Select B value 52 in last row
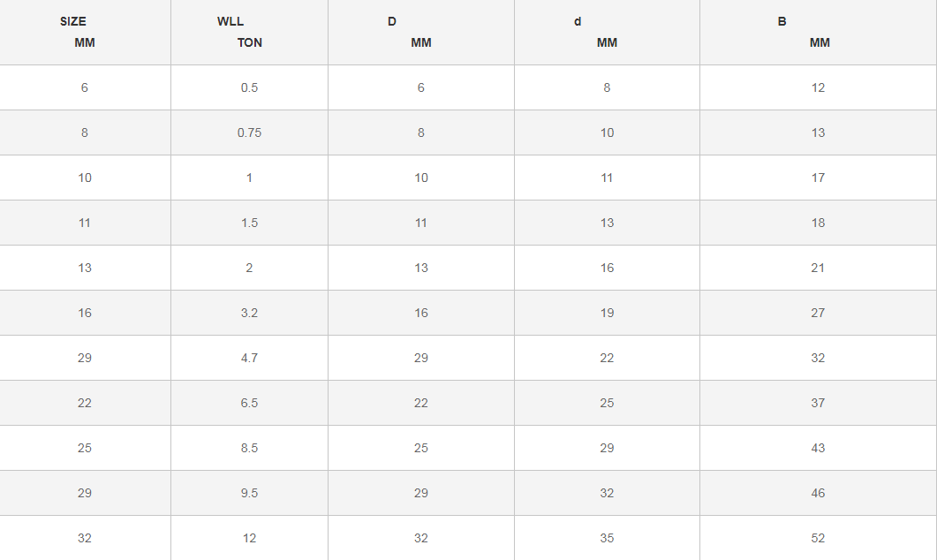 tap(818, 538)
